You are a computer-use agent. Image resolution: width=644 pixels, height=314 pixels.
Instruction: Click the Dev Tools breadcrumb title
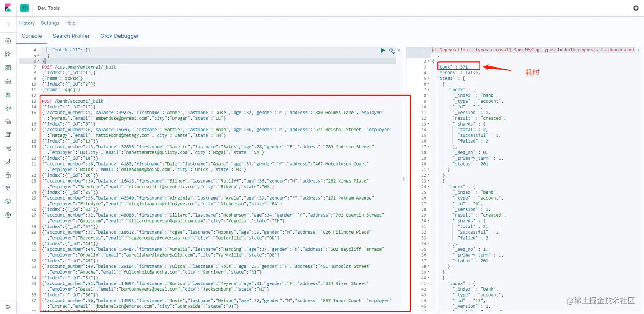[x=49, y=8]
